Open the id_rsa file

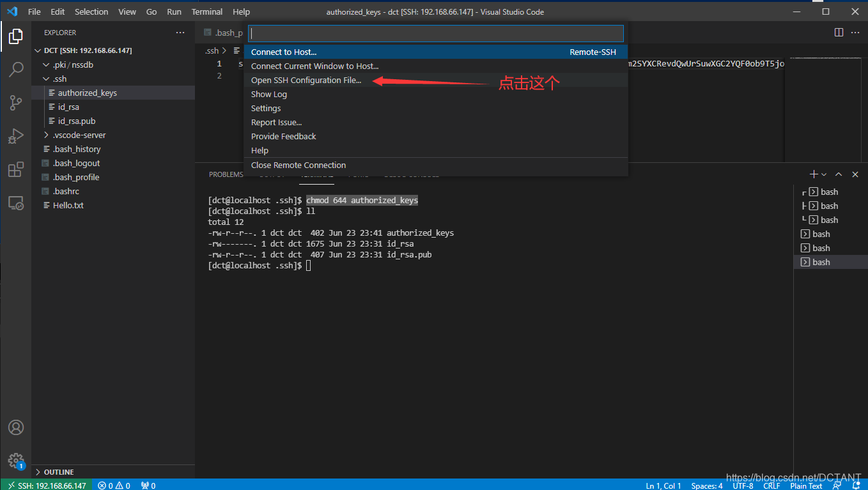(113, 107)
